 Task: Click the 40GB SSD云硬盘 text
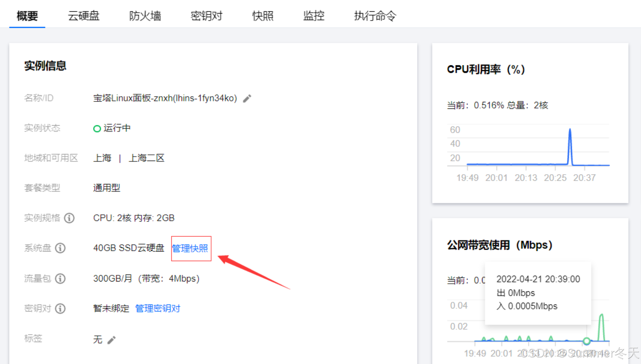pos(129,248)
